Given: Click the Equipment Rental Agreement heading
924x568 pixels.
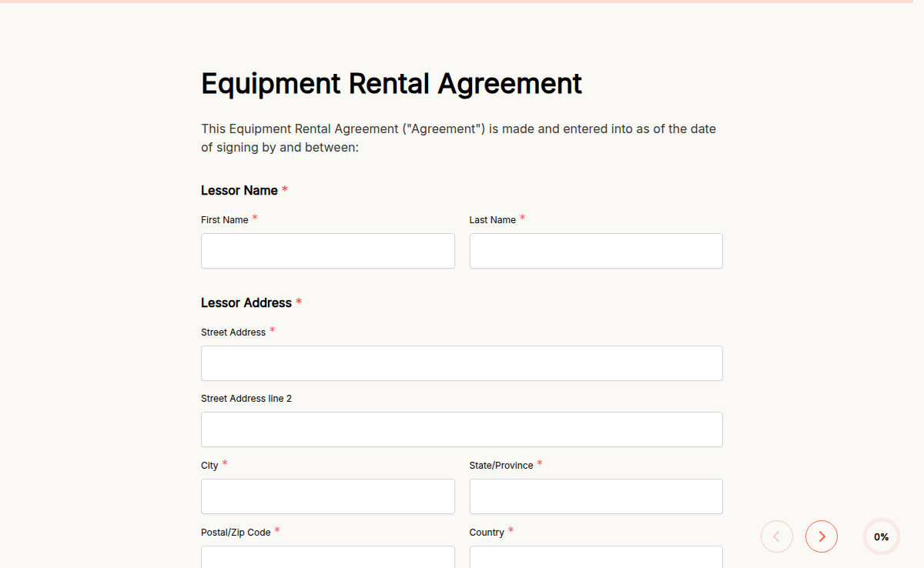Looking at the screenshot, I should (391, 83).
